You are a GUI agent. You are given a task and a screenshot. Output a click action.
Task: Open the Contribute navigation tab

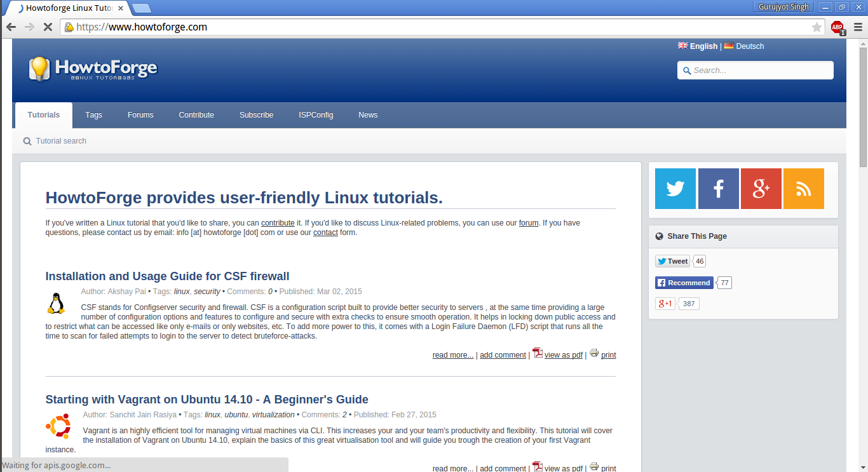(x=196, y=115)
